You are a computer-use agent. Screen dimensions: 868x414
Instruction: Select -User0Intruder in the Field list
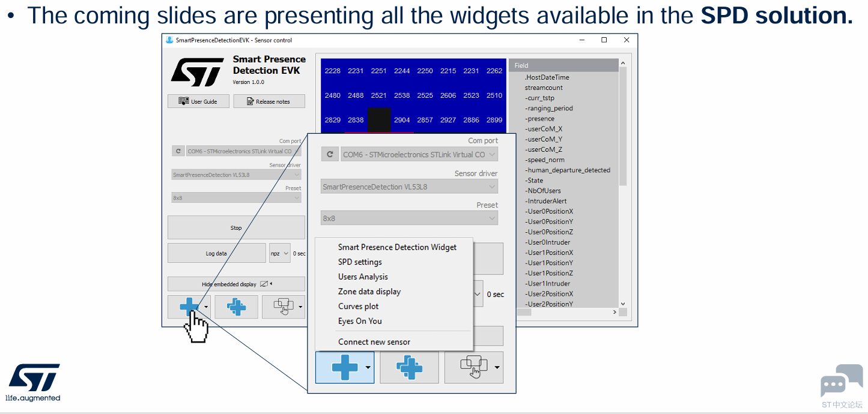point(548,242)
